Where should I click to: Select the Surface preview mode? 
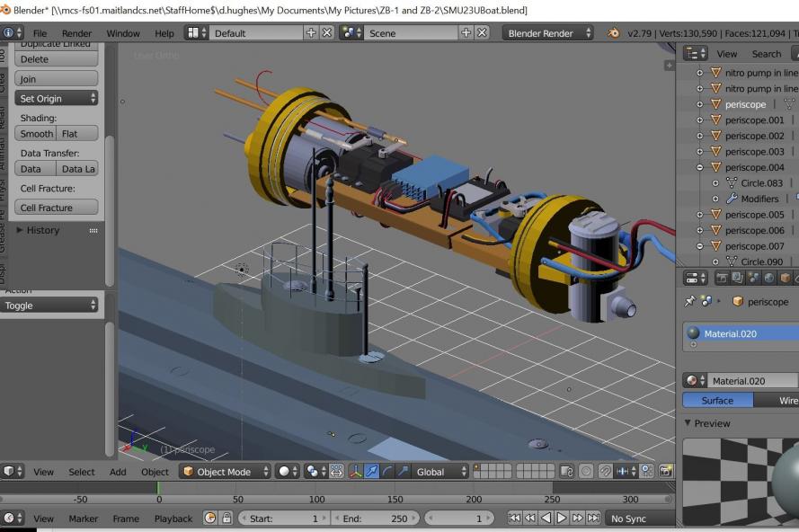tap(717, 401)
